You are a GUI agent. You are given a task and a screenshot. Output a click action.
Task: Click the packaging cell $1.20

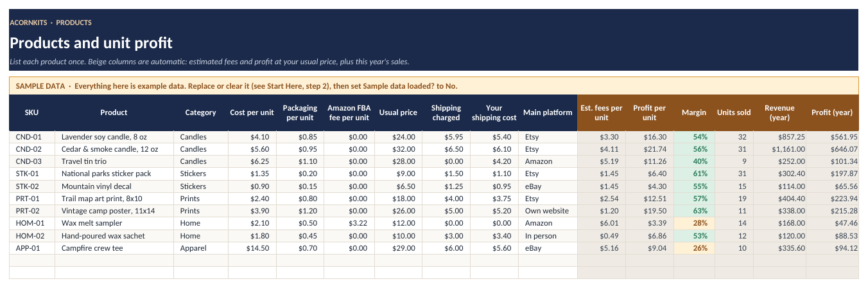pos(300,211)
